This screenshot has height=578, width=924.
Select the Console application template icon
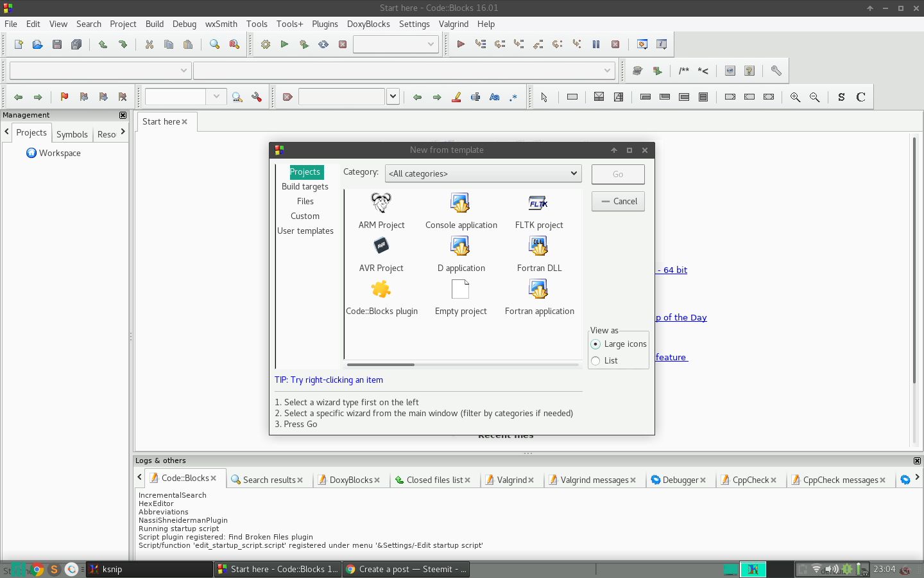[x=460, y=203]
